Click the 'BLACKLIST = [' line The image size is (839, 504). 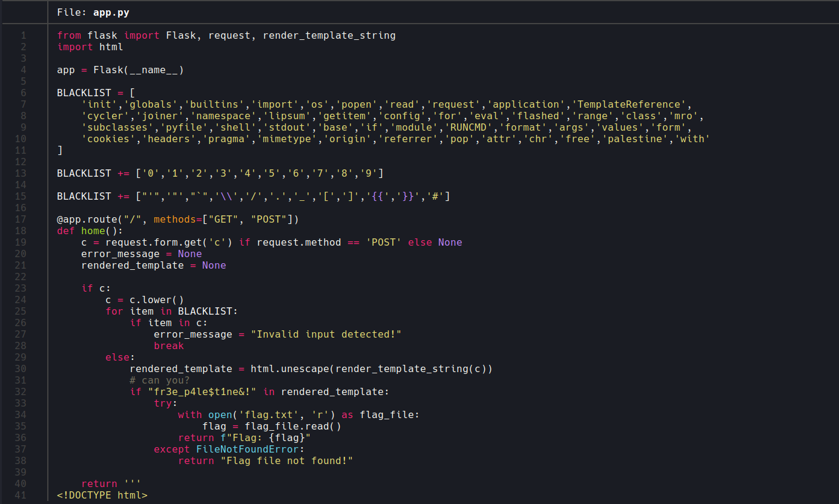click(x=96, y=93)
